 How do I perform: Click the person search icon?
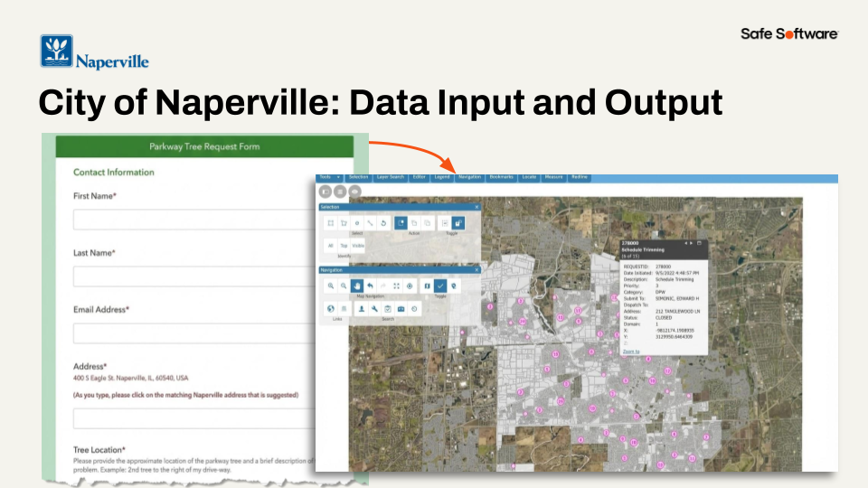362,309
